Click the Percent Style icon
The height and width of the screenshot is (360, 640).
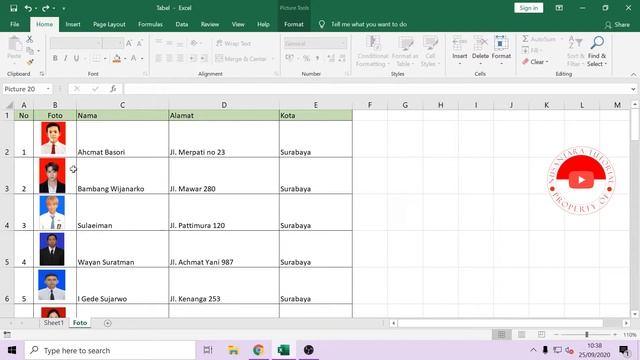pyautogui.click(x=306, y=58)
